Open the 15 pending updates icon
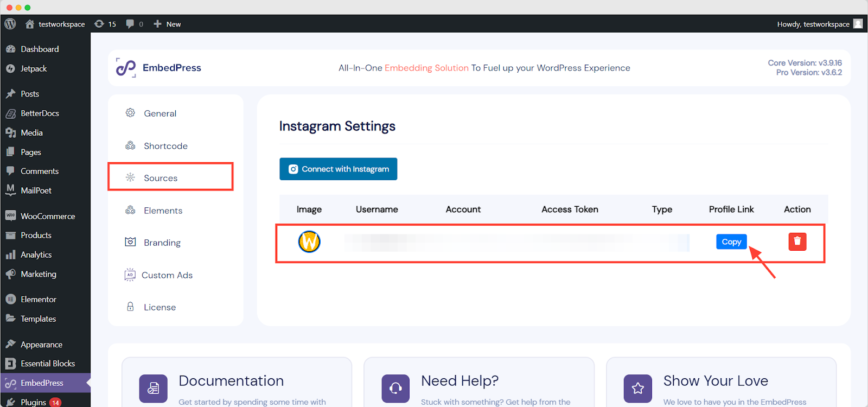Image resolution: width=868 pixels, height=407 pixels. click(105, 24)
